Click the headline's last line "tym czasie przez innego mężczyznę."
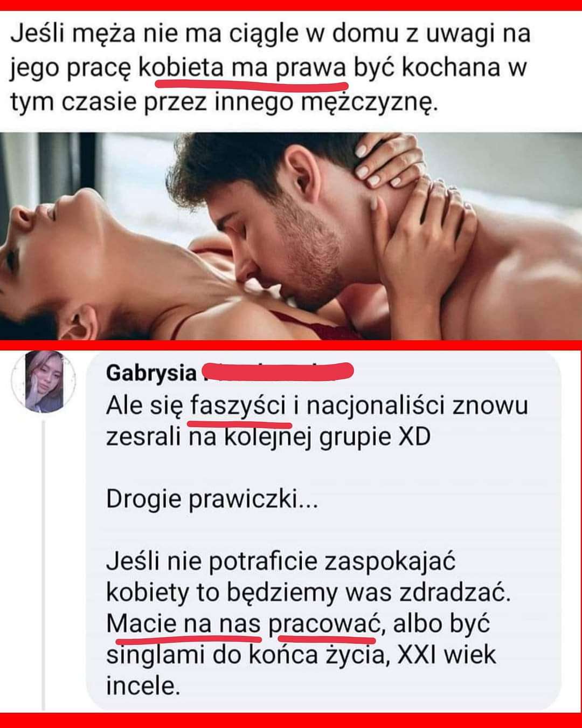The image size is (582, 728). (x=224, y=101)
